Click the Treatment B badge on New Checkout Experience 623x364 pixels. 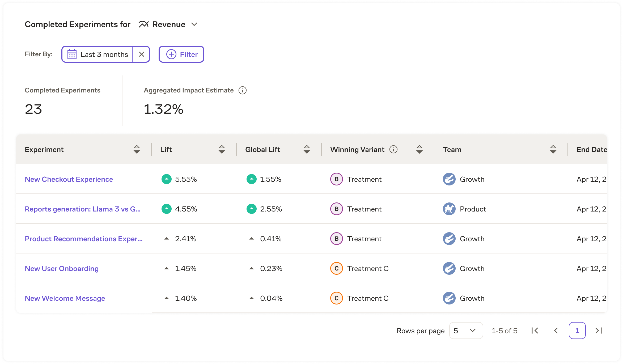point(337,179)
